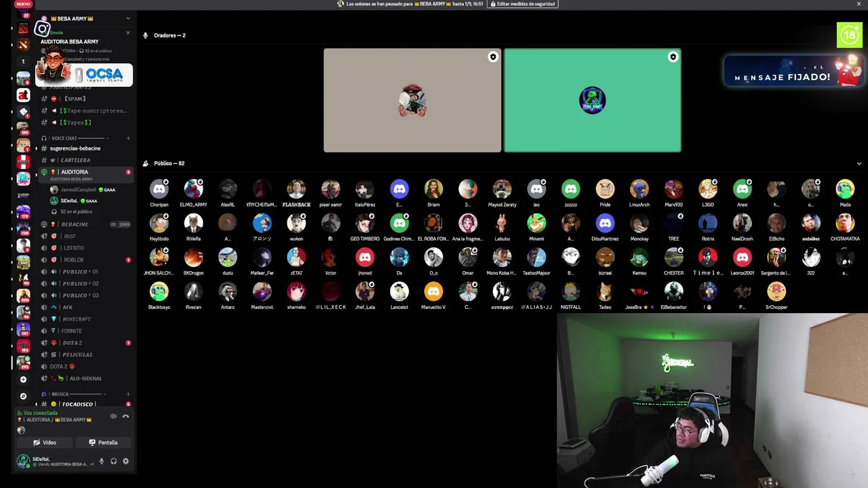Collapse the Público audience section
This screenshot has width=868, height=488.
click(859, 163)
